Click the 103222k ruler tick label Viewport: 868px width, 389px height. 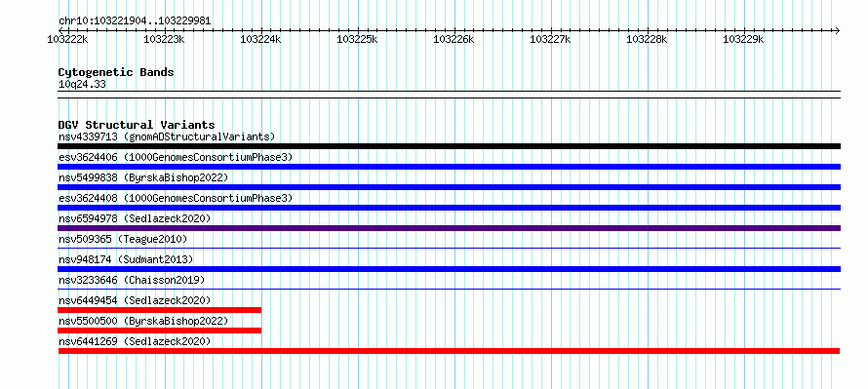pos(67,39)
